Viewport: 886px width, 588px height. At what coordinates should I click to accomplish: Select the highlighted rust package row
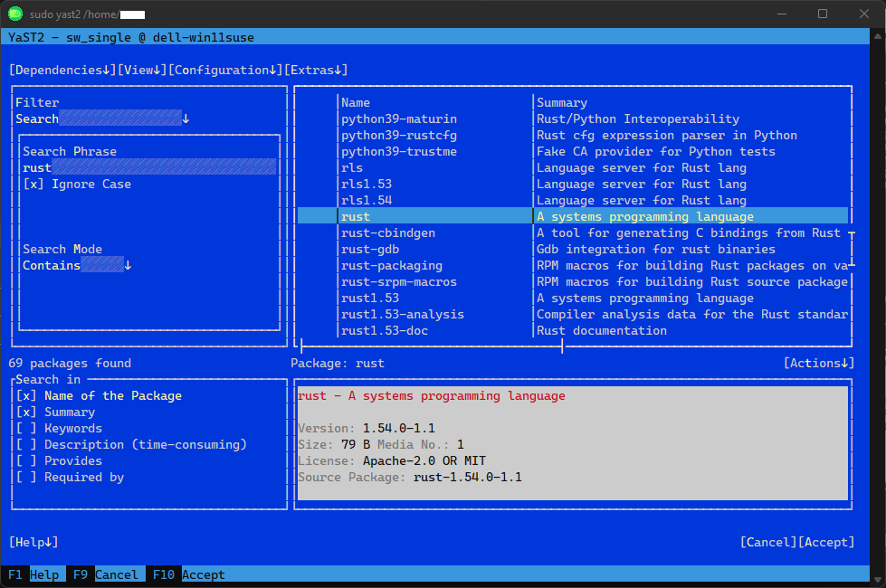(x=573, y=216)
